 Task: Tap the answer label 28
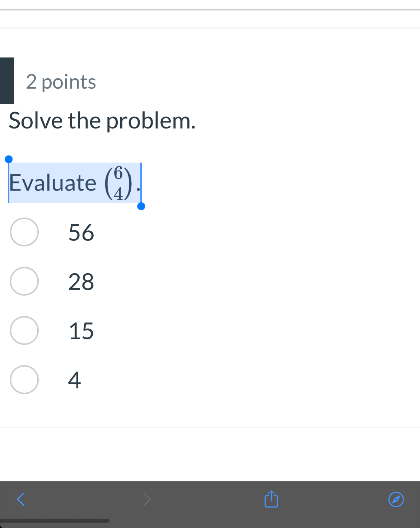80,282
